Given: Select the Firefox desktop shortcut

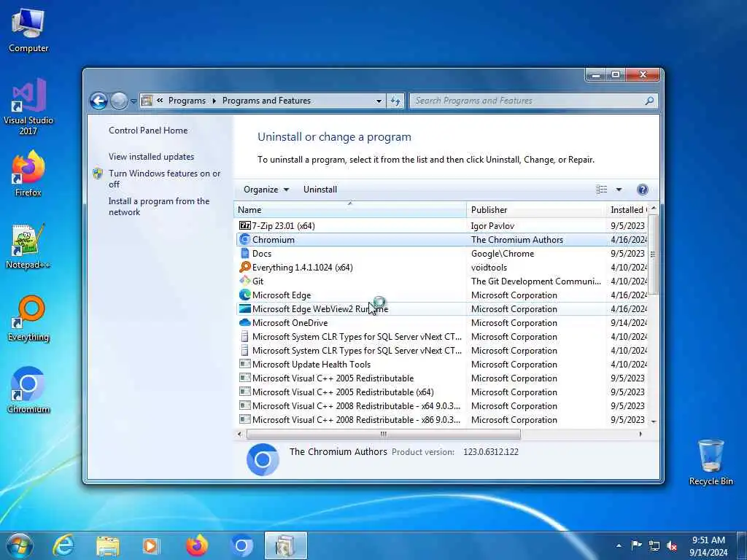Looking at the screenshot, I should pyautogui.click(x=28, y=174).
